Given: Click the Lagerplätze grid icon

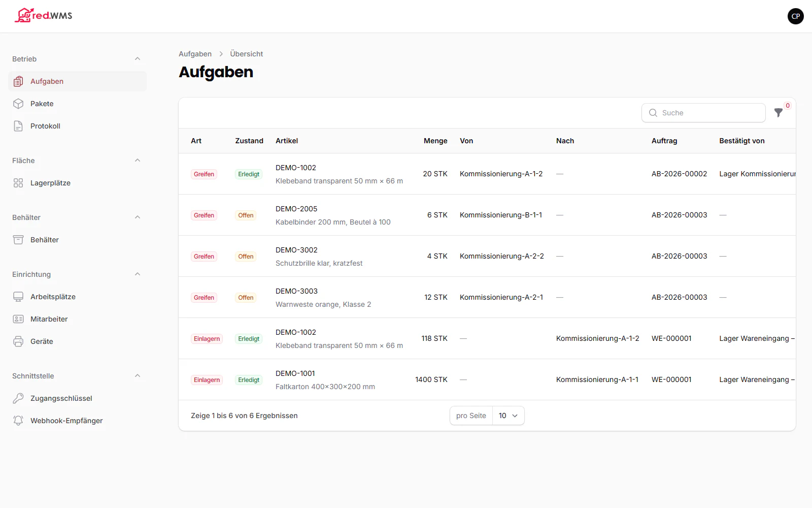Looking at the screenshot, I should point(18,183).
